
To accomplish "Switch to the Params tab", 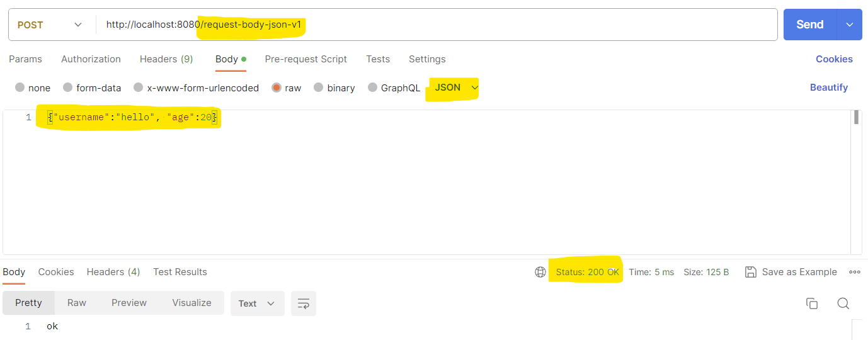I will click(25, 59).
